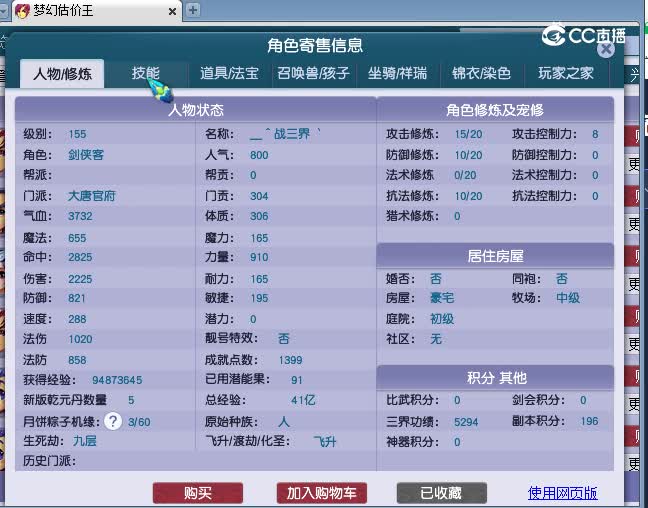Click the 门派 value 大唐官府
The image size is (648, 508).
tap(91, 196)
